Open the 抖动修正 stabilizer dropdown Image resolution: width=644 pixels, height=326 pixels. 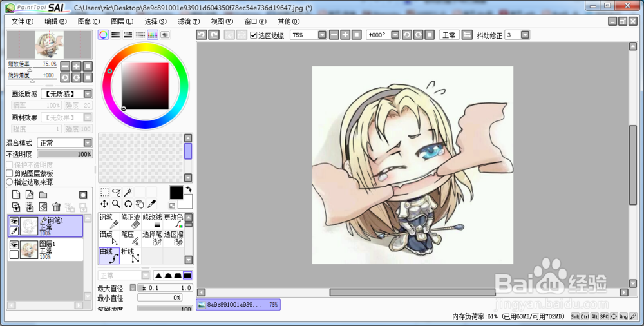pyautogui.click(x=525, y=35)
